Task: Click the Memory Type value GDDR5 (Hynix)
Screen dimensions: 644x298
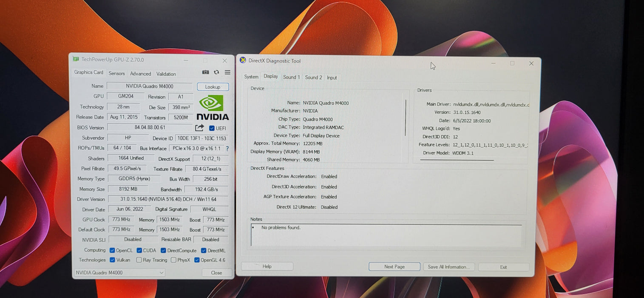Action: [x=134, y=178]
